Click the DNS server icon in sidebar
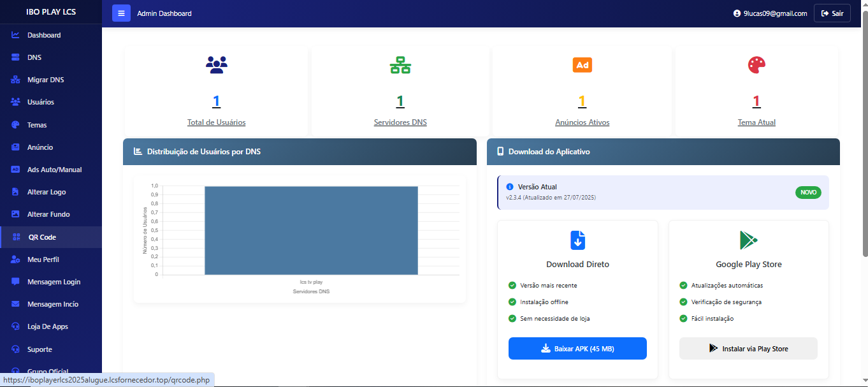 16,57
